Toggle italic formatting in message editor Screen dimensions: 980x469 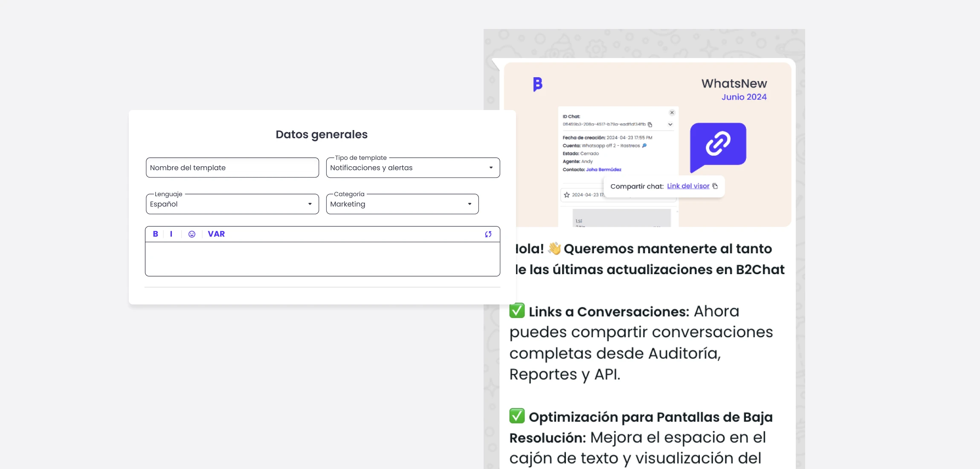171,234
